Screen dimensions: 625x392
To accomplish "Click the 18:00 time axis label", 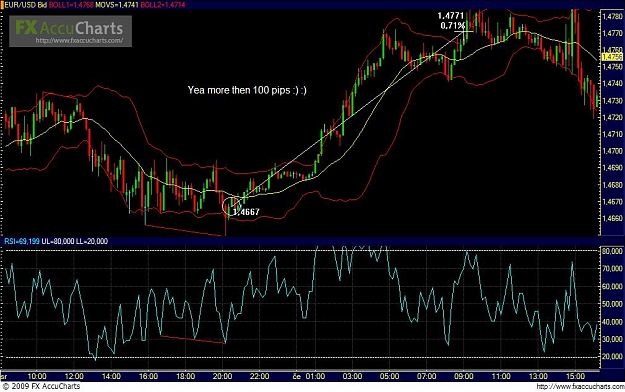I will [185, 376].
